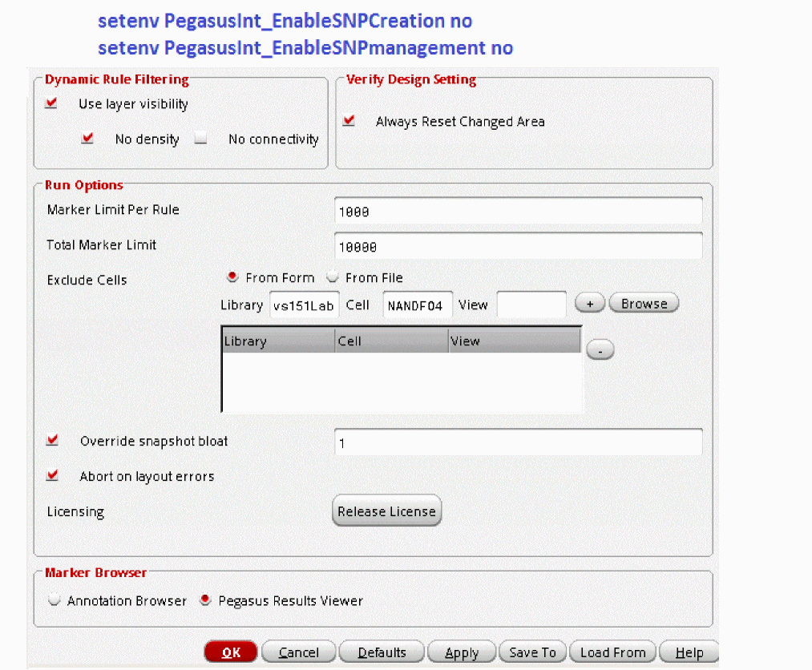The height and width of the screenshot is (670, 812).
Task: Open Help for this form
Action: pyautogui.click(x=689, y=652)
